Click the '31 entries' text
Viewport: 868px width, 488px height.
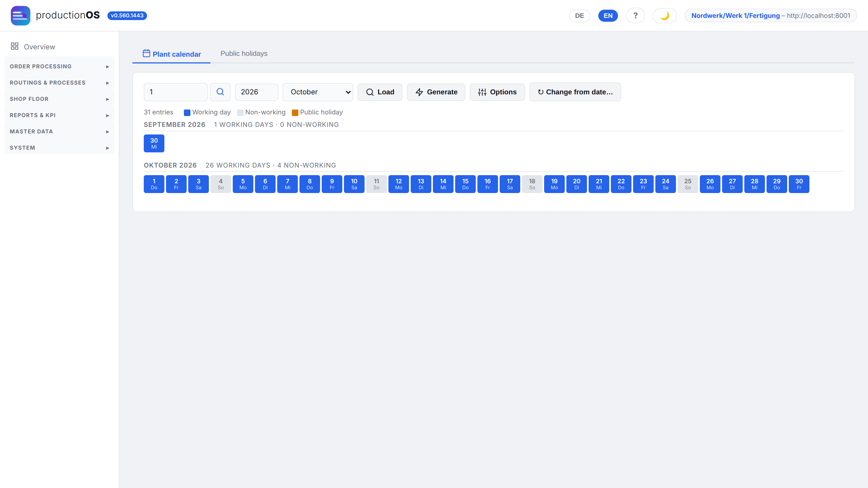tap(158, 112)
